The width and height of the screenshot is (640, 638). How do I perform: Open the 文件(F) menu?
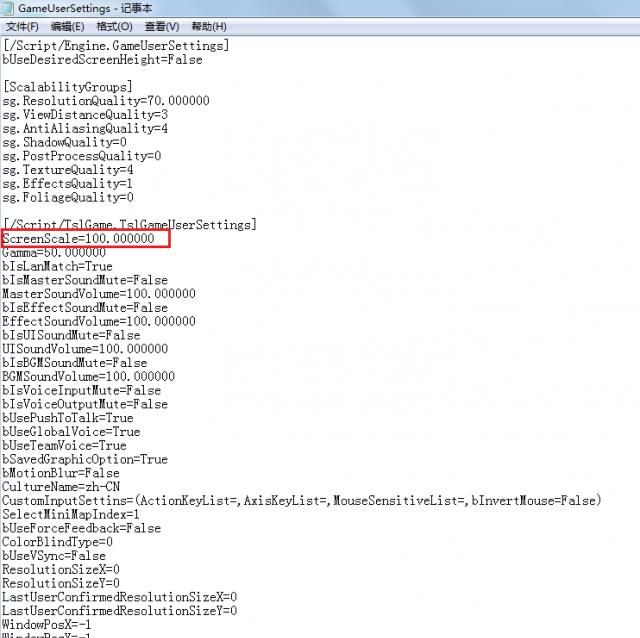(x=22, y=27)
